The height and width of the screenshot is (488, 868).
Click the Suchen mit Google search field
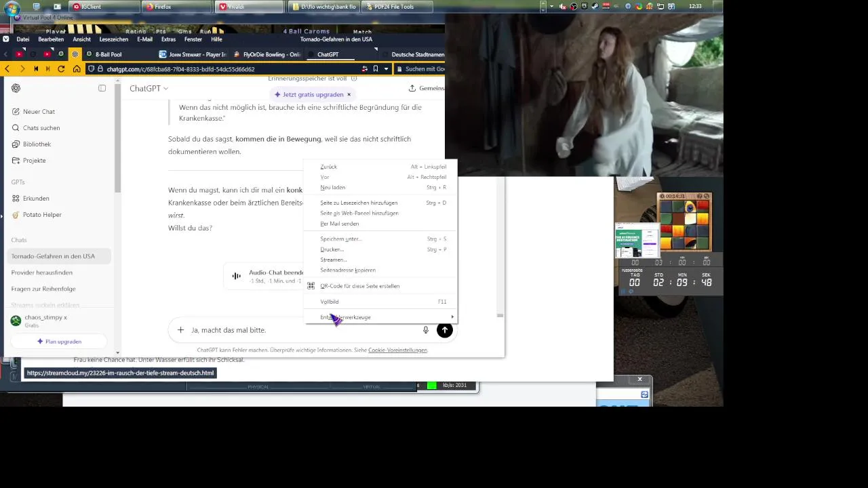tap(420, 69)
